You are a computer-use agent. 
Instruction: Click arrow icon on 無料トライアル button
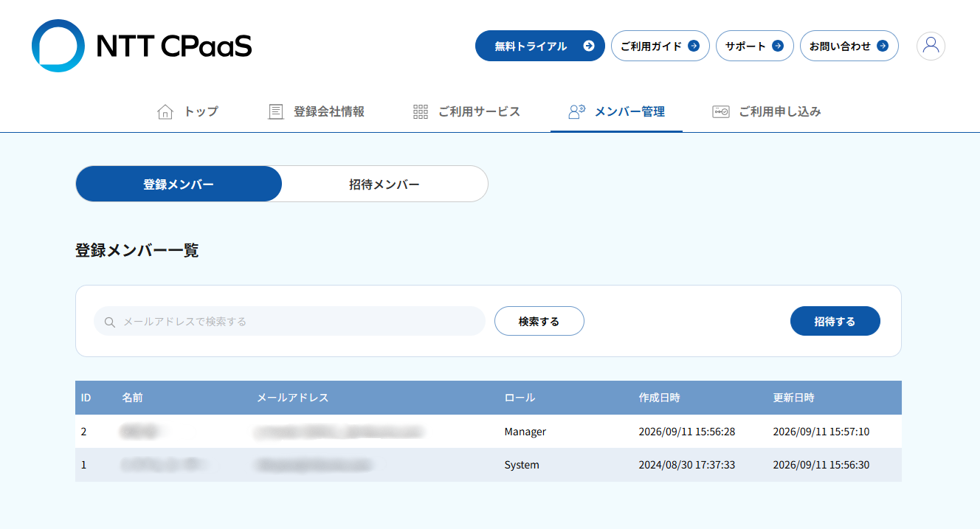click(588, 46)
